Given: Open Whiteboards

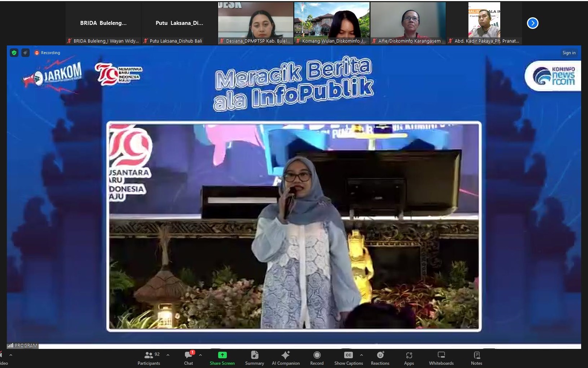Looking at the screenshot, I should click(x=441, y=358).
